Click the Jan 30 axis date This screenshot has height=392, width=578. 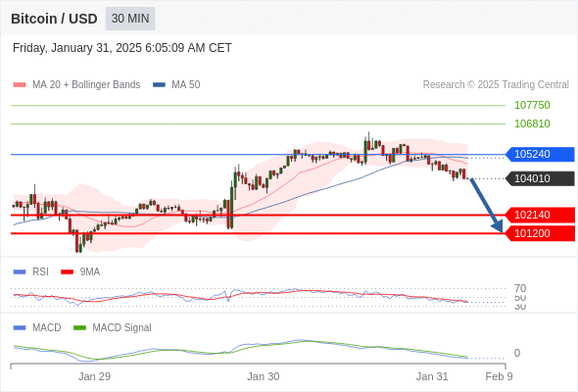coord(264,376)
